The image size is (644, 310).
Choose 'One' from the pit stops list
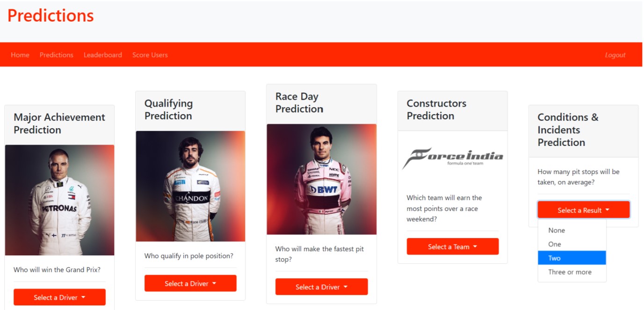click(572, 244)
